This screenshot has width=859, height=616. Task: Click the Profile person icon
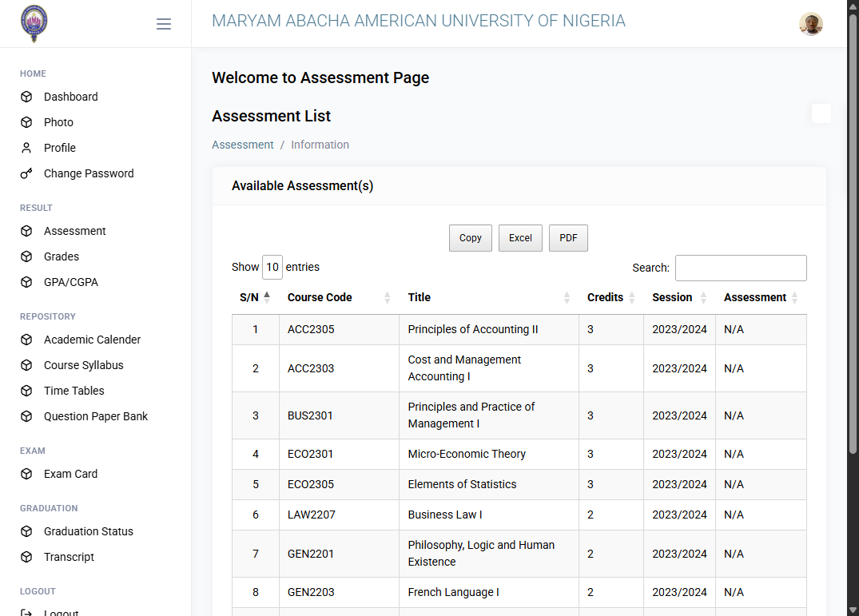click(26, 148)
